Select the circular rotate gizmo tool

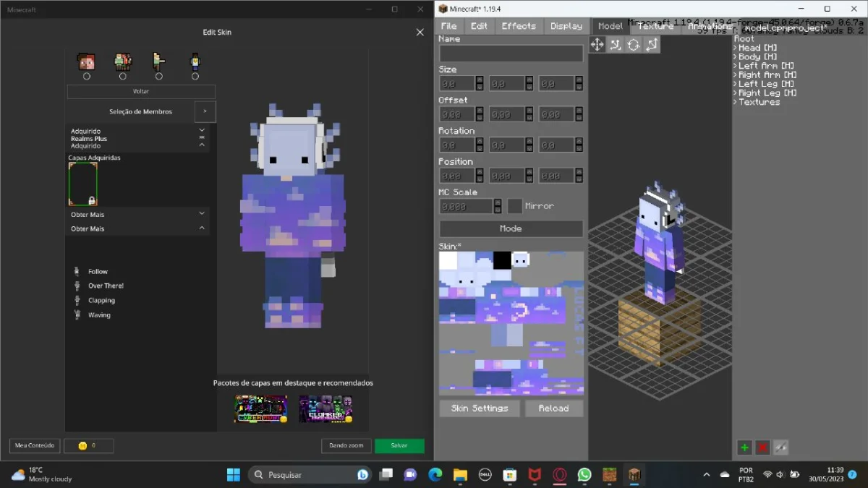click(634, 45)
